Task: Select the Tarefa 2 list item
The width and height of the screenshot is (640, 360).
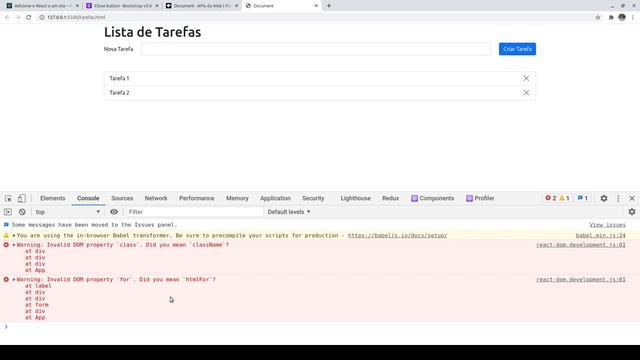Action: [x=320, y=93]
